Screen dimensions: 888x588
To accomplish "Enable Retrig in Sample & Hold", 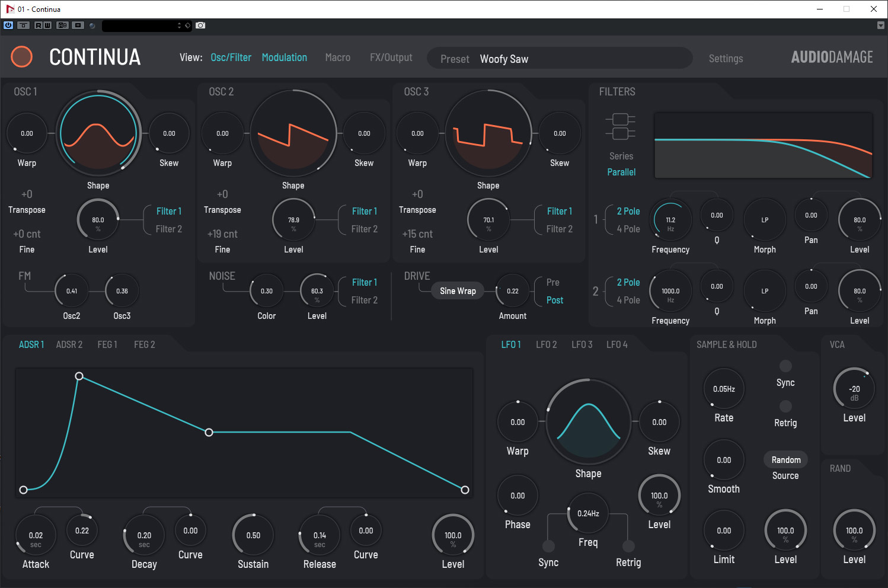I will (785, 407).
